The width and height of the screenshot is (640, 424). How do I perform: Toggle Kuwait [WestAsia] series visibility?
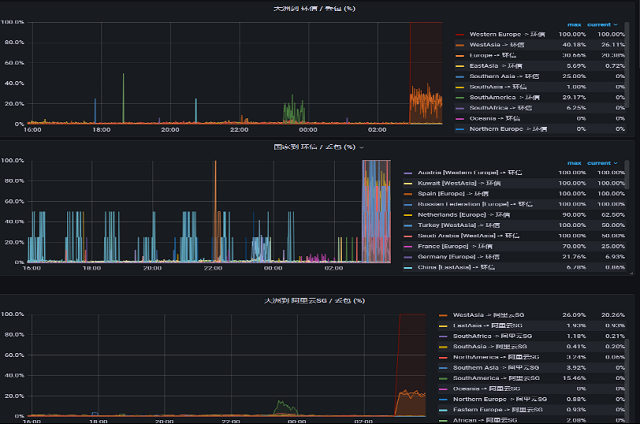[458, 183]
